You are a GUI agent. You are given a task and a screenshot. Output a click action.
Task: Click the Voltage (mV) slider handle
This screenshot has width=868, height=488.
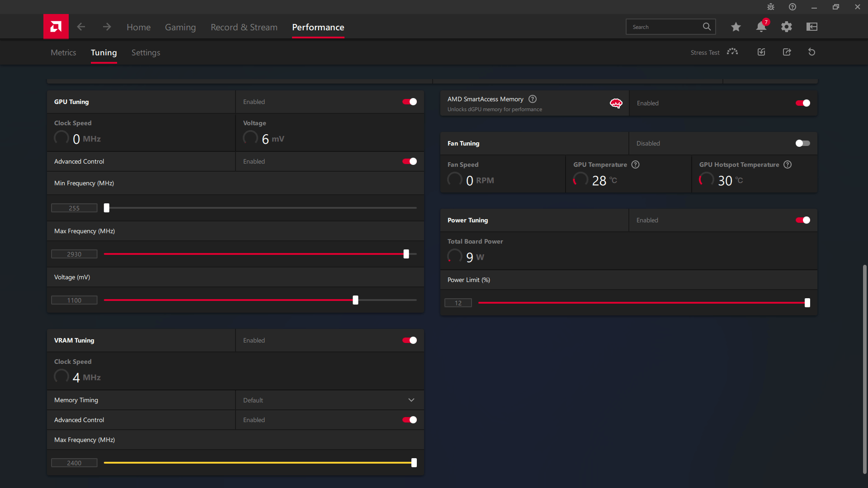click(356, 300)
